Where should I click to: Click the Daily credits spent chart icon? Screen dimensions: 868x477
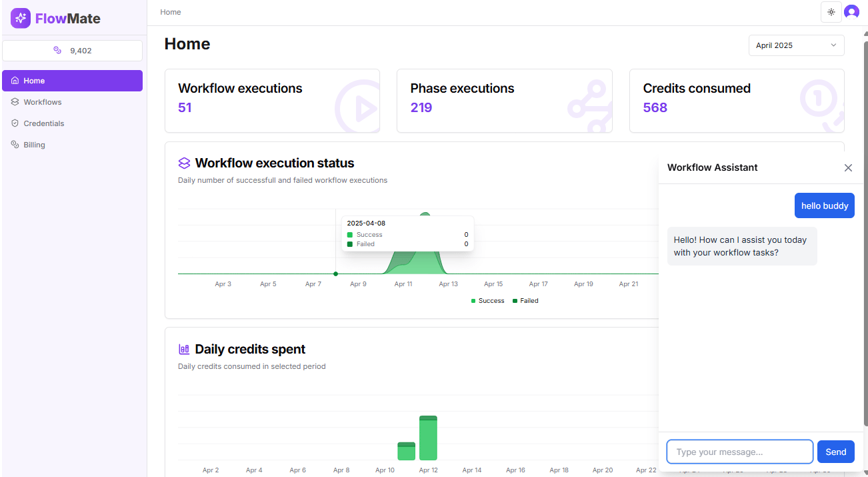tap(184, 350)
